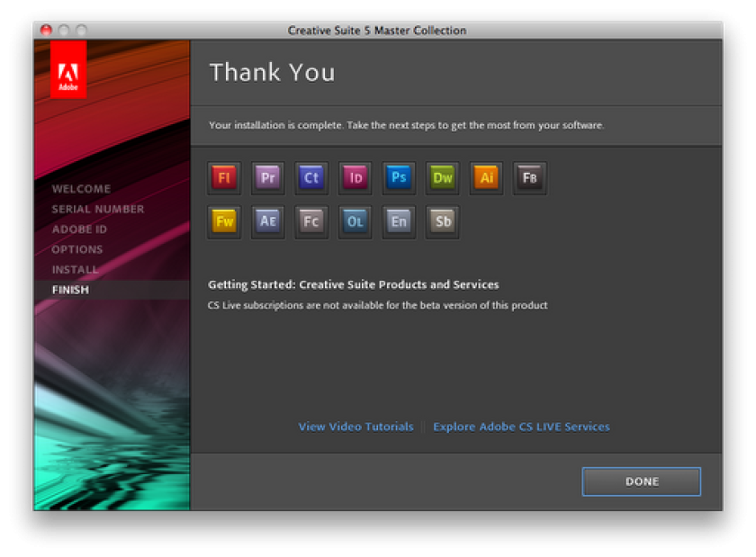The height and width of the screenshot is (557, 756).
Task: Open After Effects Ae icon
Action: pyautogui.click(x=267, y=222)
